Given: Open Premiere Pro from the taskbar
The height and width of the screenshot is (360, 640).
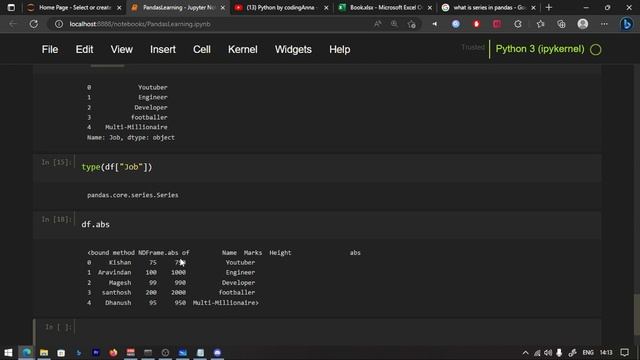Looking at the screenshot, I should point(96,352).
